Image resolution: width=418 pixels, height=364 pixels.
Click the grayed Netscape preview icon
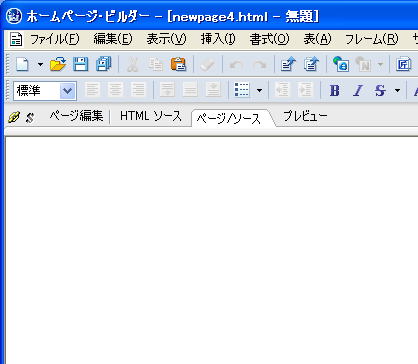coord(363,64)
